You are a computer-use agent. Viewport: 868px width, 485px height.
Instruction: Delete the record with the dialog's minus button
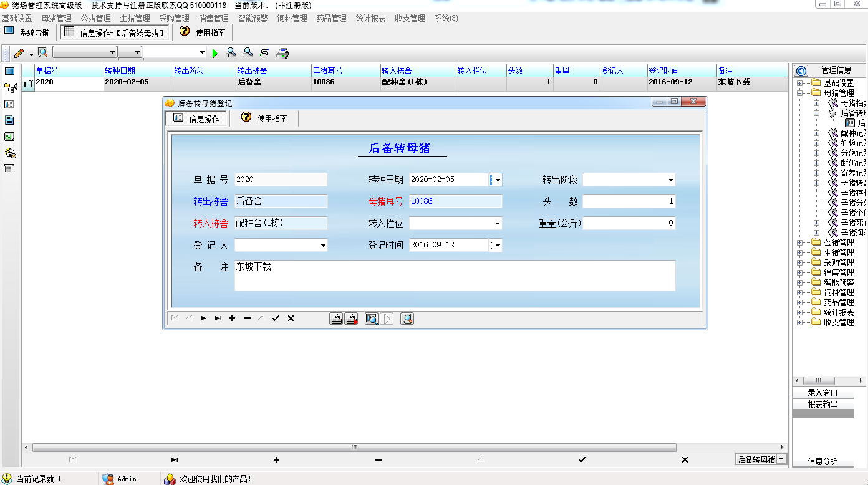[247, 319]
